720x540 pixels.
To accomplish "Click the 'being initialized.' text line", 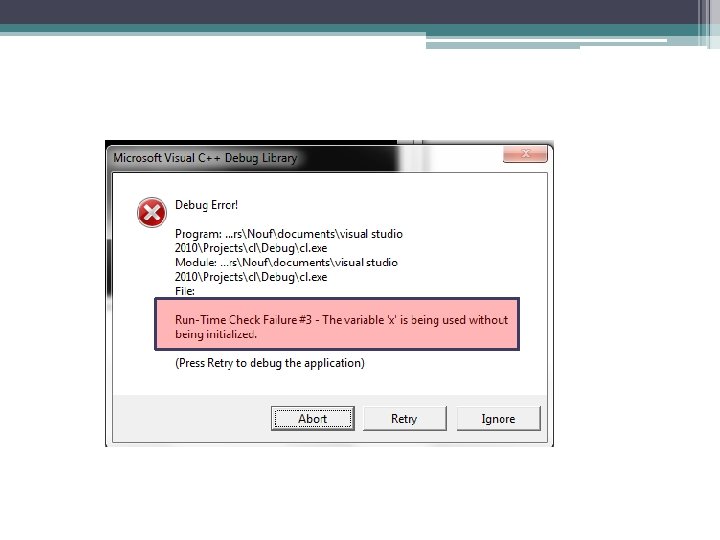I will tap(215, 334).
